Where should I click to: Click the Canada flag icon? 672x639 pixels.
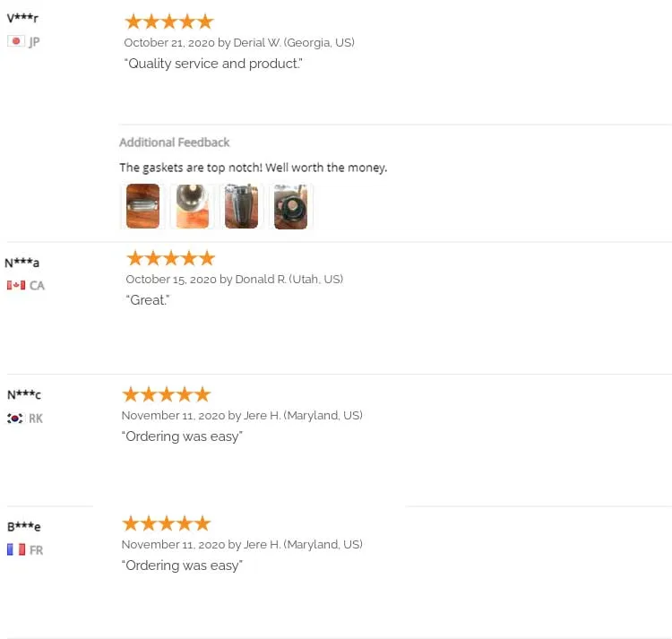[15, 285]
